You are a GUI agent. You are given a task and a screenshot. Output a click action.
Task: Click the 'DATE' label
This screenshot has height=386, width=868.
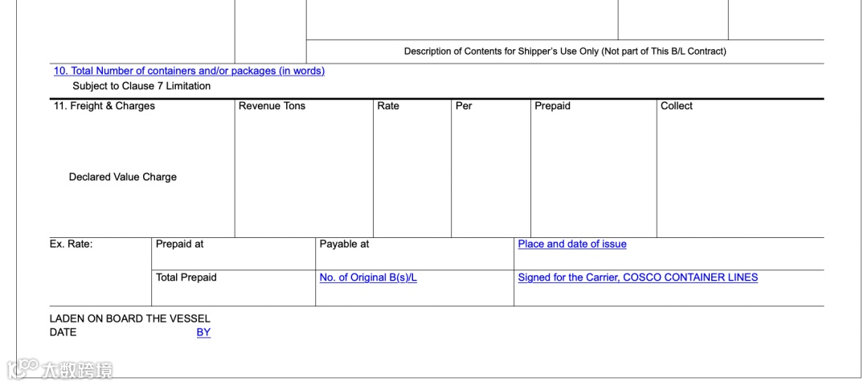pyautogui.click(x=63, y=333)
